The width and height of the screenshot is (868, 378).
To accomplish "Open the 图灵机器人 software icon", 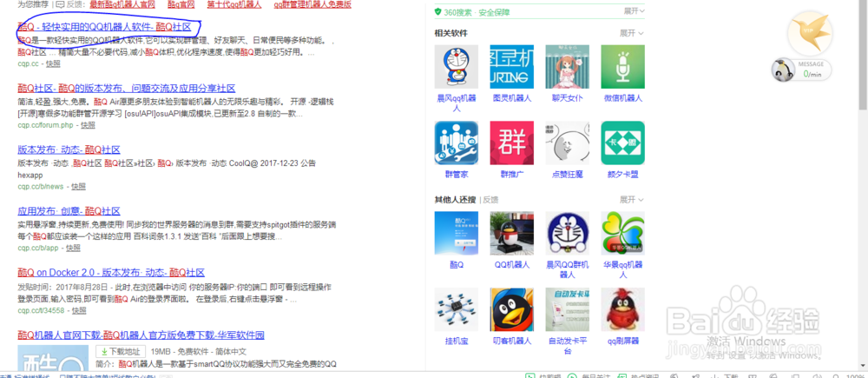I will [511, 67].
